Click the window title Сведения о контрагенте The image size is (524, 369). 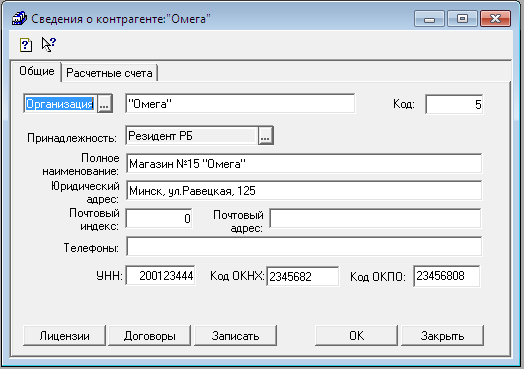click(121, 19)
